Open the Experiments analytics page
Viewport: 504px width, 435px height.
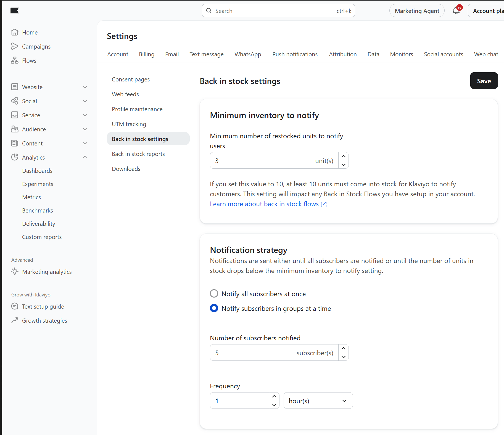tap(38, 184)
